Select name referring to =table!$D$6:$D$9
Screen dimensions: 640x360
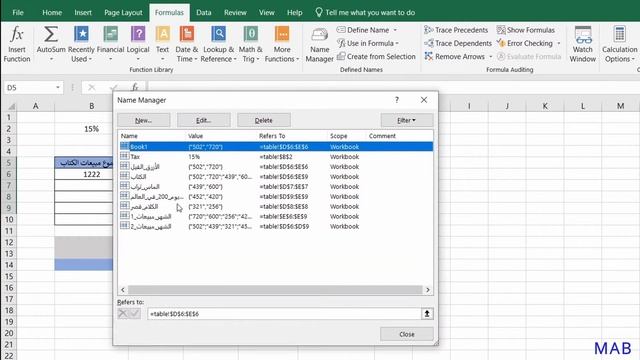point(276,226)
